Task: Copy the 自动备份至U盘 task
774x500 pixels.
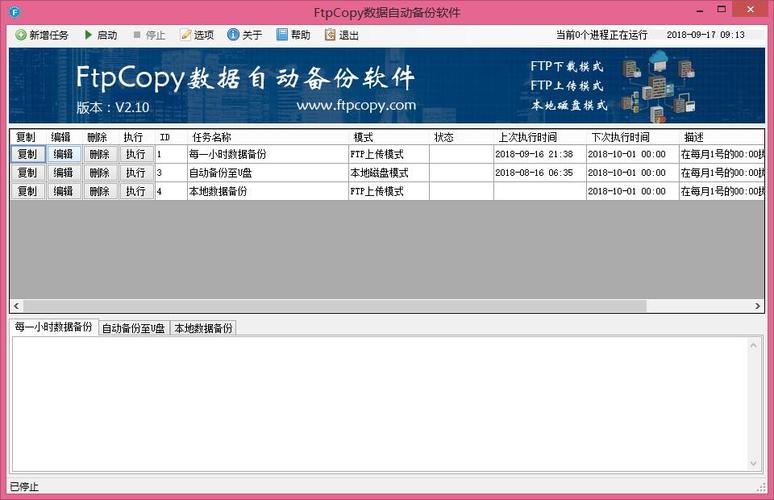Action: 28,173
